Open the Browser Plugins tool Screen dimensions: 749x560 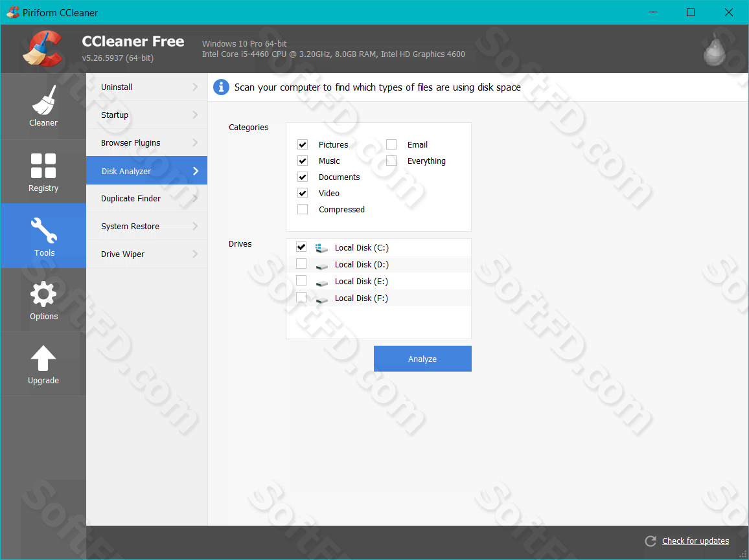pyautogui.click(x=146, y=142)
